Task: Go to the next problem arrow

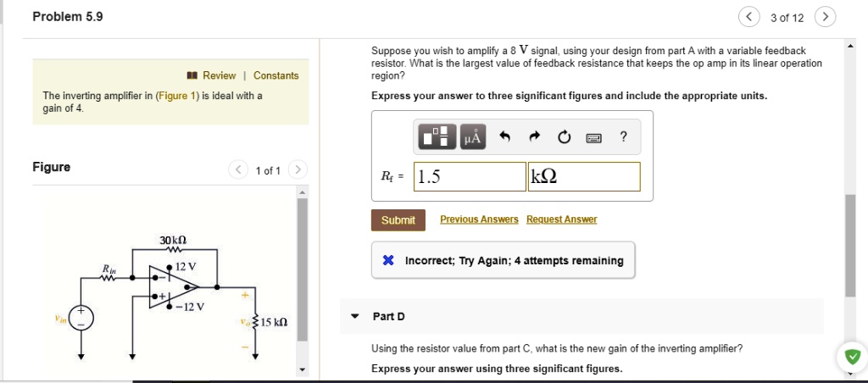Action: [826, 17]
